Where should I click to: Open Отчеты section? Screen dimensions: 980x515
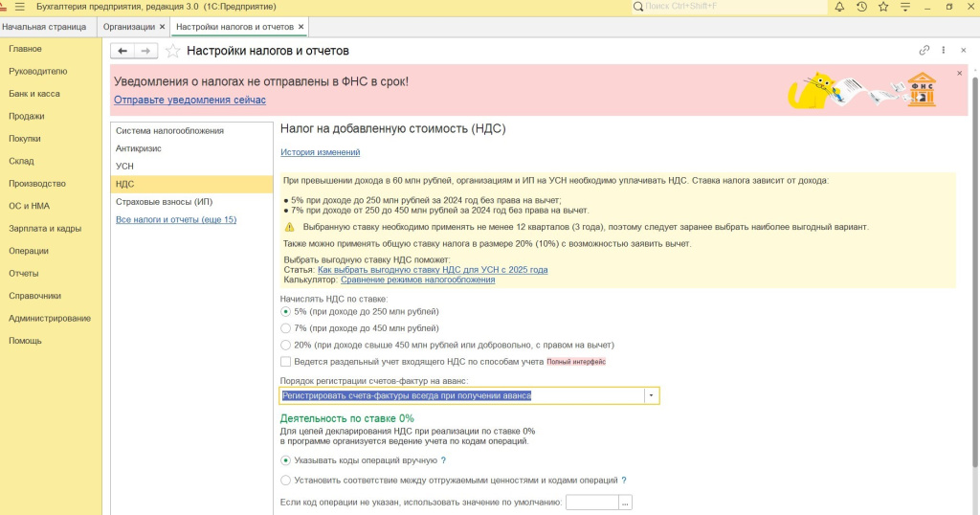tap(24, 273)
